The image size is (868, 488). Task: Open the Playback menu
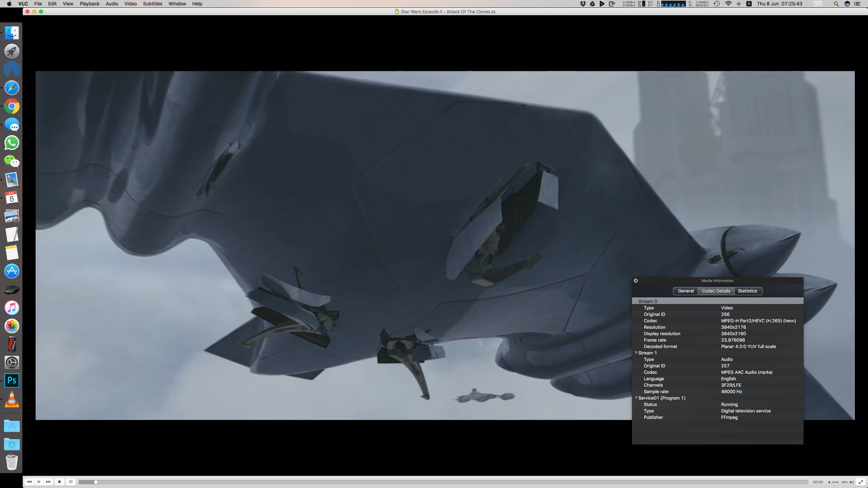[x=90, y=4]
